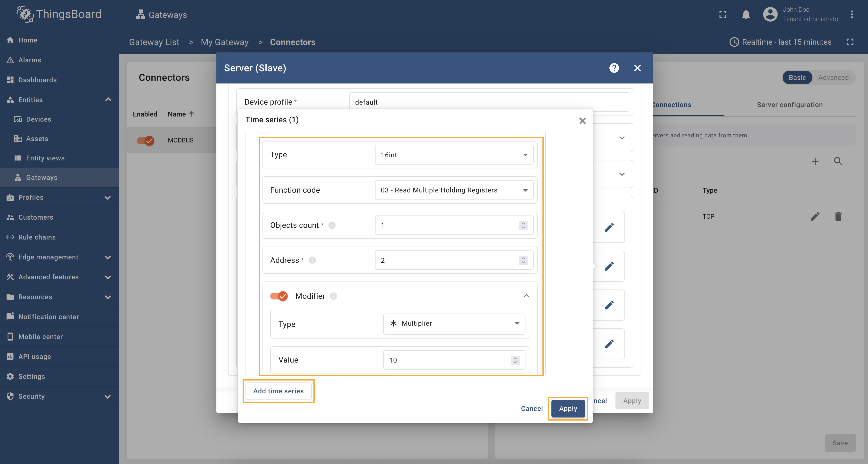This screenshot has height=464, width=868.
Task: Disable the Modifier toggle switch
Action: [x=279, y=296]
